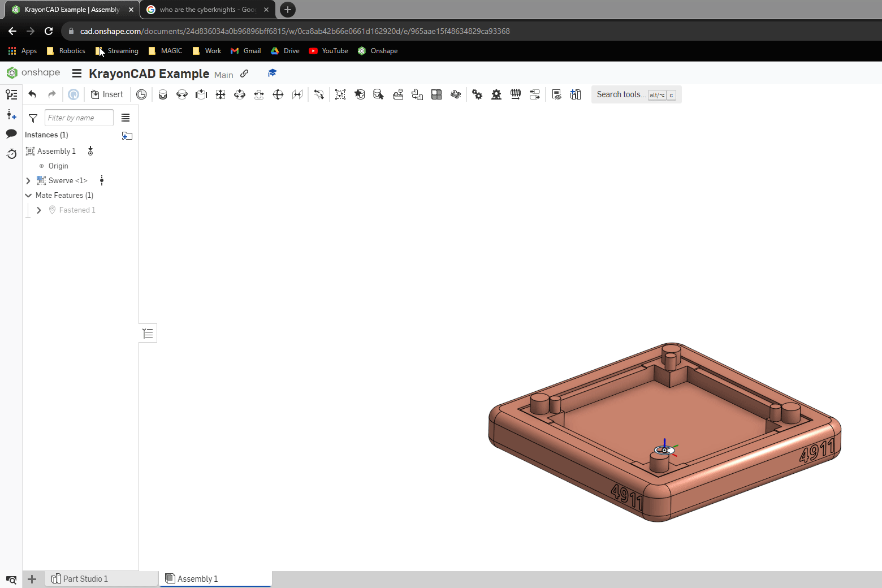Select the Linear relation tool

[x=535, y=94]
